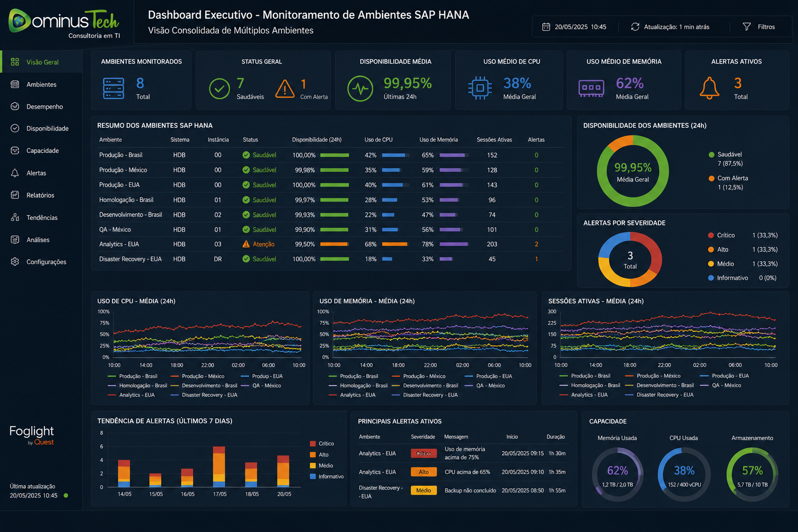Click the Filtros funnel icon
This screenshot has width=798, height=532.
[x=747, y=26]
